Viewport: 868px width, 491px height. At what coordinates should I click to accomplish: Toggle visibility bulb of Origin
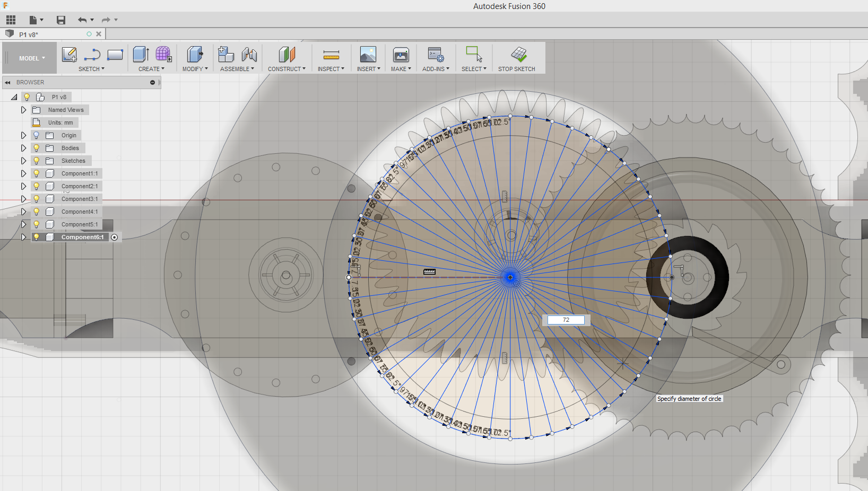tap(36, 135)
